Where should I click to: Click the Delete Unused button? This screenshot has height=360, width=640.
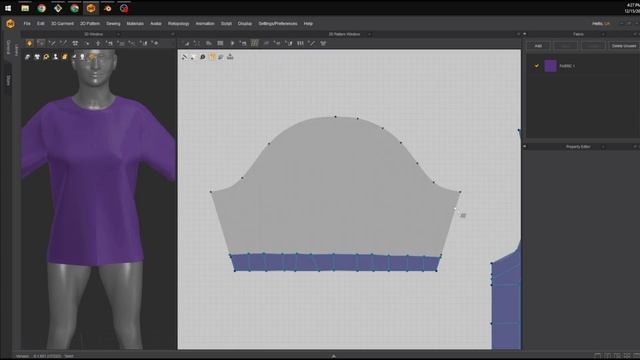point(624,46)
